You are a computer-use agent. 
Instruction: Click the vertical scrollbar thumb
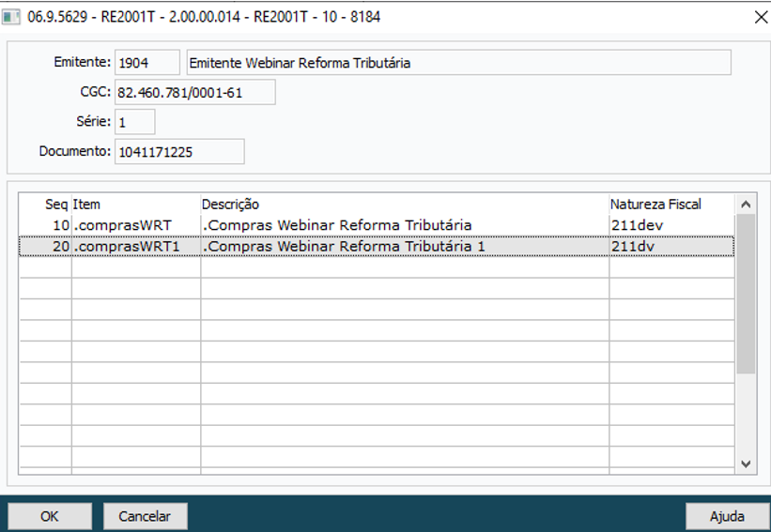(746, 294)
